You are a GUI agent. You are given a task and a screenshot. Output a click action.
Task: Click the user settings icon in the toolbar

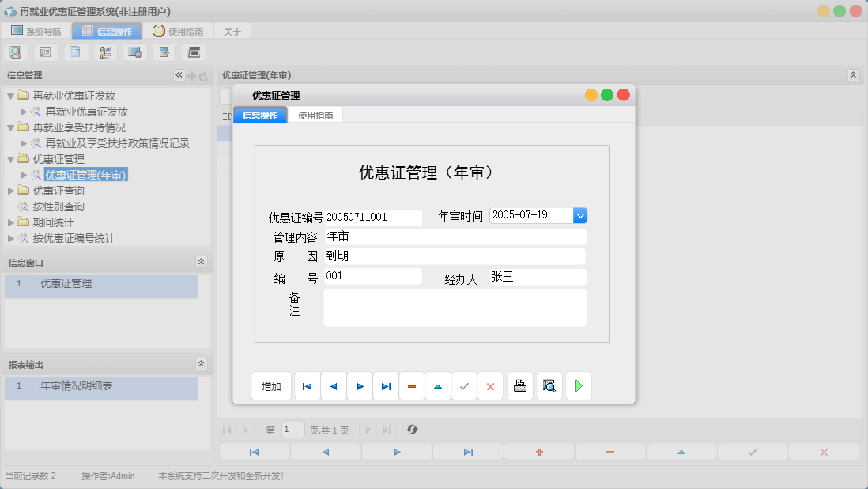pyautogui.click(x=104, y=51)
